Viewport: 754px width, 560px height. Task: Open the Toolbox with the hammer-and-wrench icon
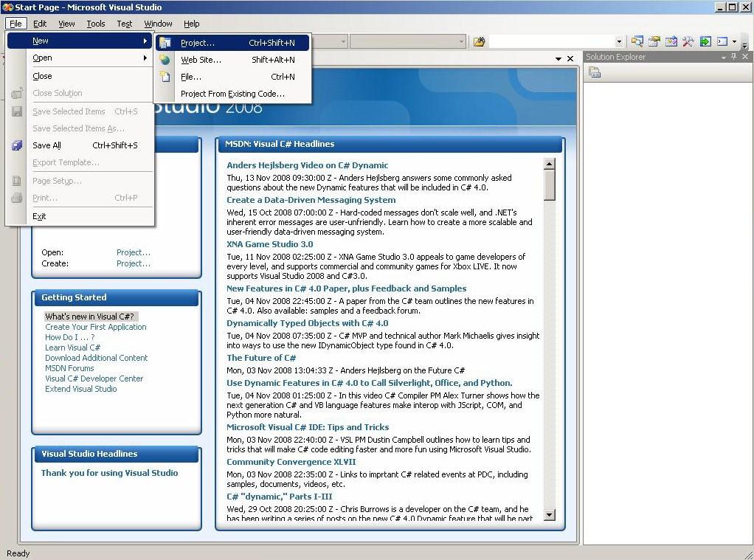point(688,42)
